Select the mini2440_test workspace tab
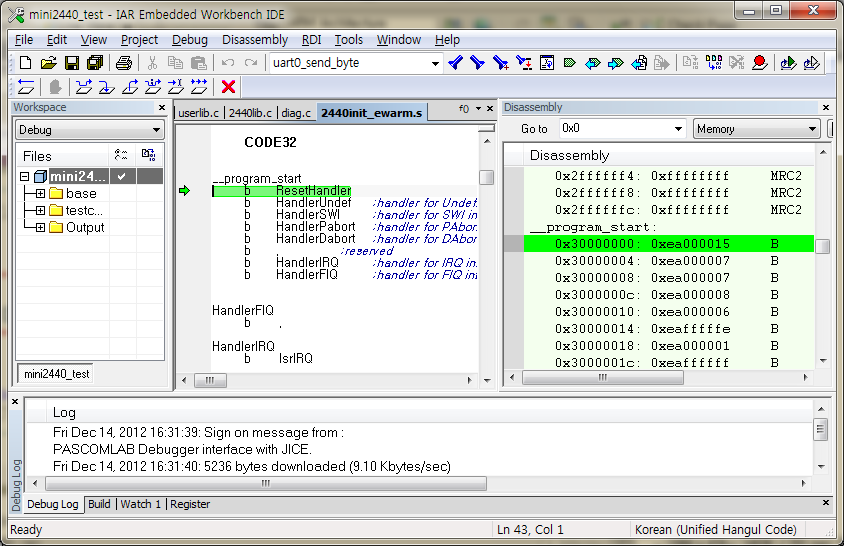 [x=57, y=374]
